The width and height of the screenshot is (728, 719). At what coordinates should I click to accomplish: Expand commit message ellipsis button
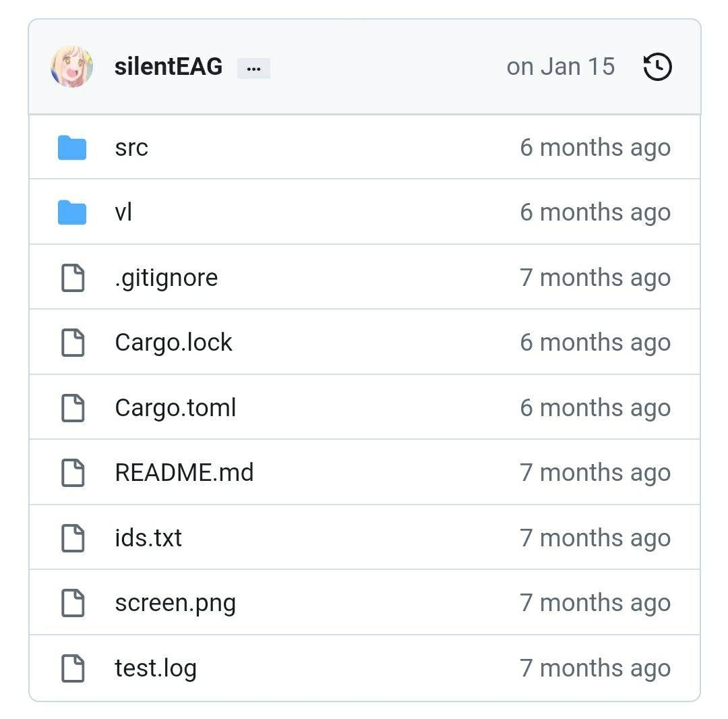coord(253,69)
